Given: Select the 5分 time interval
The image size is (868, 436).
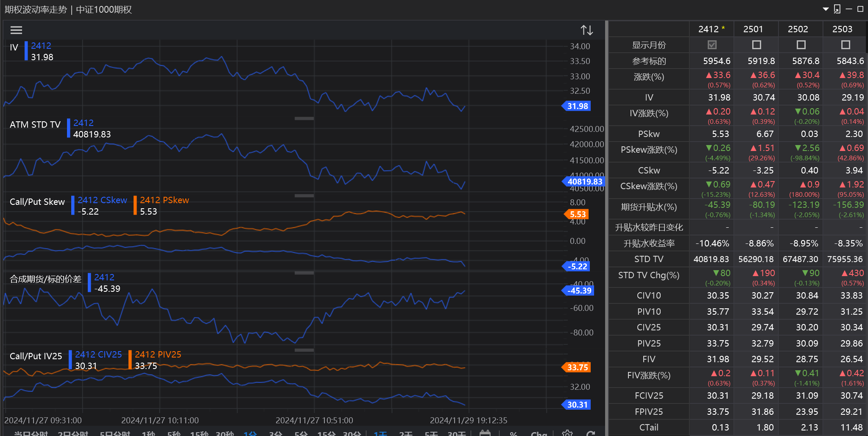Looking at the screenshot, I should [x=301, y=433].
